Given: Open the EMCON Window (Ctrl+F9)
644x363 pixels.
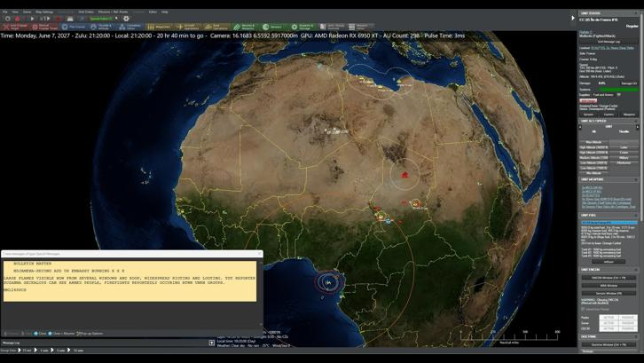Looking at the screenshot, I should (x=609, y=278).
